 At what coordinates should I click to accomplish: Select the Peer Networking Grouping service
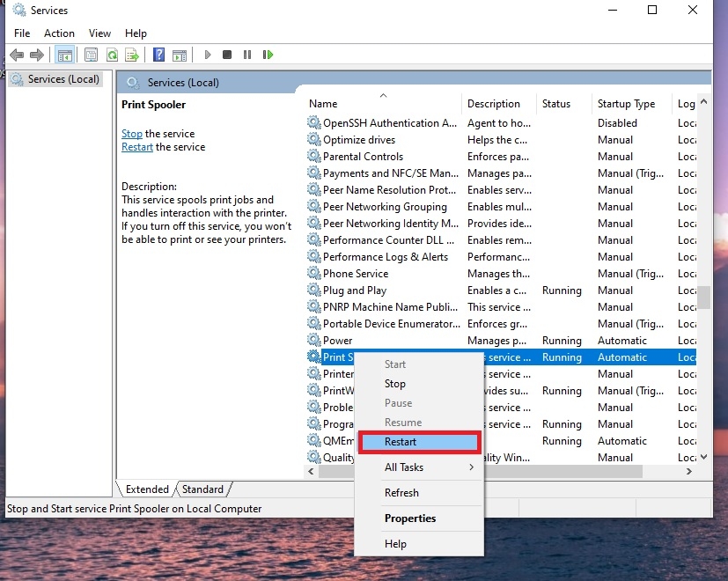[x=385, y=207]
